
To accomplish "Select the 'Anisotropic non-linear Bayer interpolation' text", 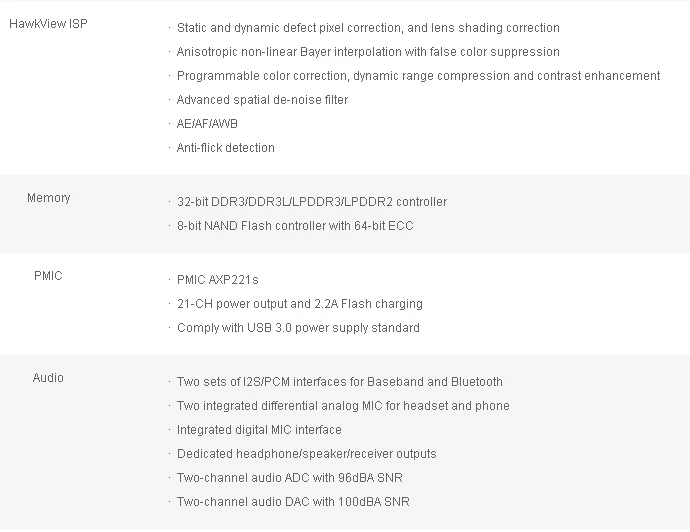I will click(368, 52).
